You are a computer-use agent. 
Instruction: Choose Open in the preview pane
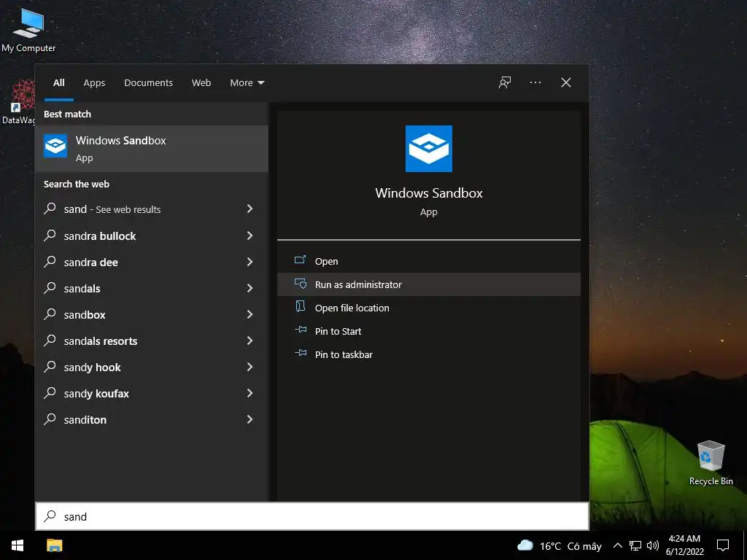coord(428,261)
